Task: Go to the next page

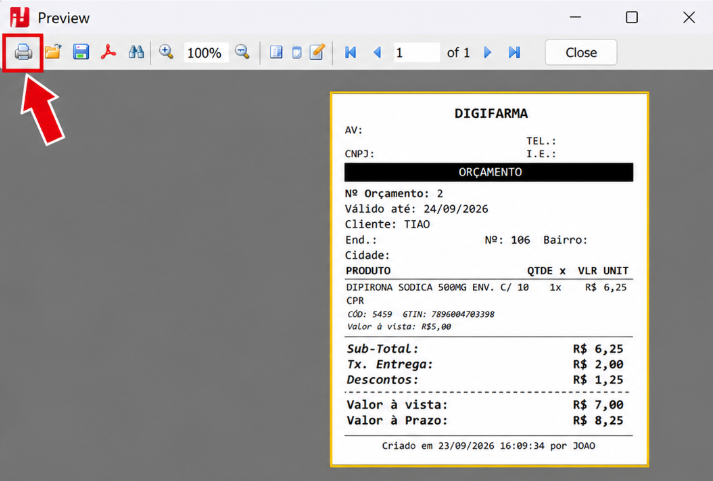Action: 487,52
